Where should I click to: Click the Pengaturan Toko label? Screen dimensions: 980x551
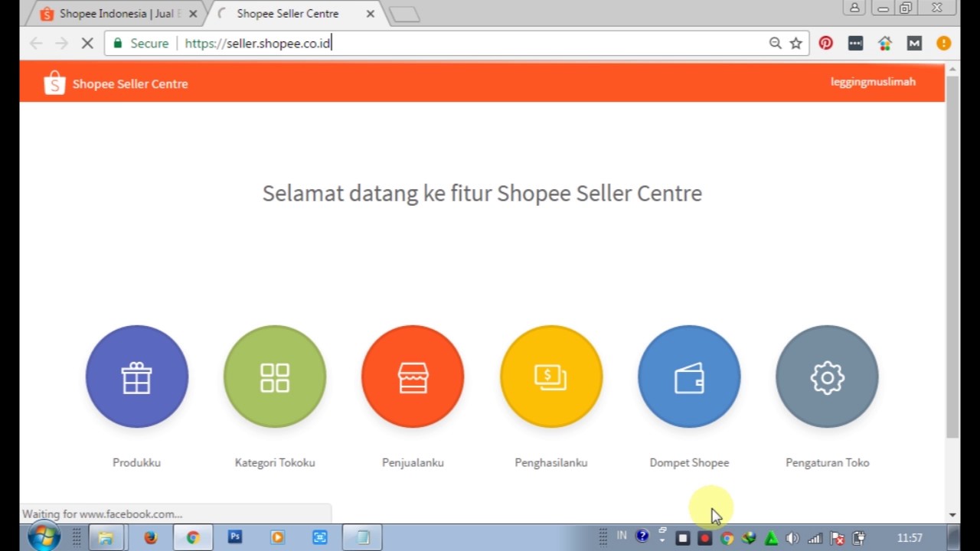(x=827, y=462)
